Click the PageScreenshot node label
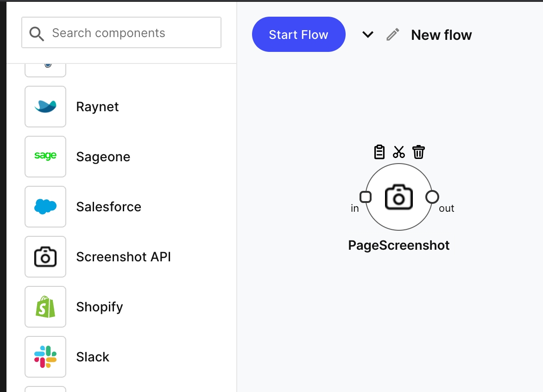 399,245
